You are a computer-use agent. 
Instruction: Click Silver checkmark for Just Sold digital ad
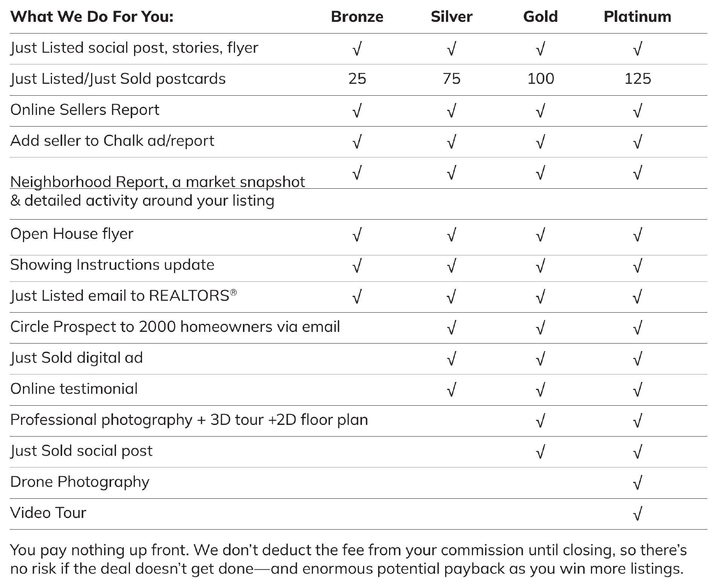[x=451, y=359]
